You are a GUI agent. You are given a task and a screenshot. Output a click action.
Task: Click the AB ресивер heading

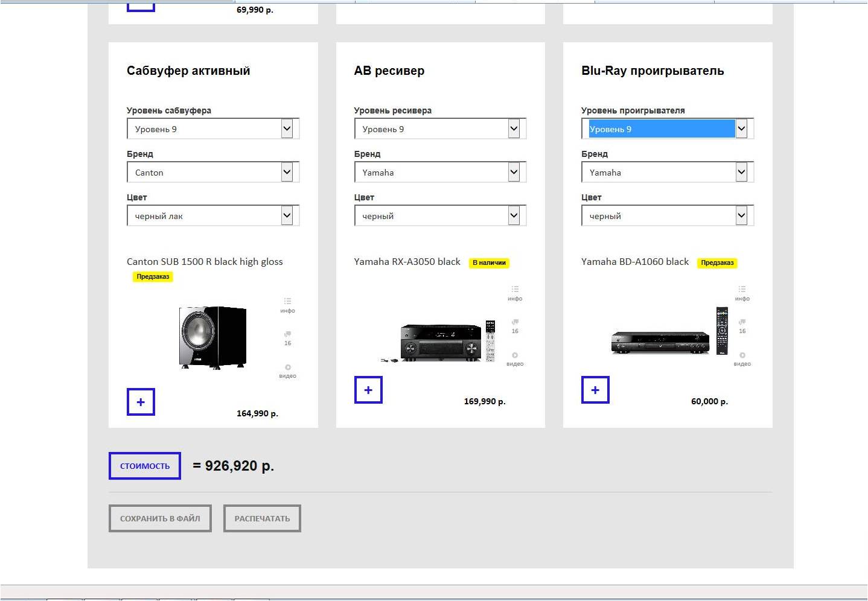[389, 71]
